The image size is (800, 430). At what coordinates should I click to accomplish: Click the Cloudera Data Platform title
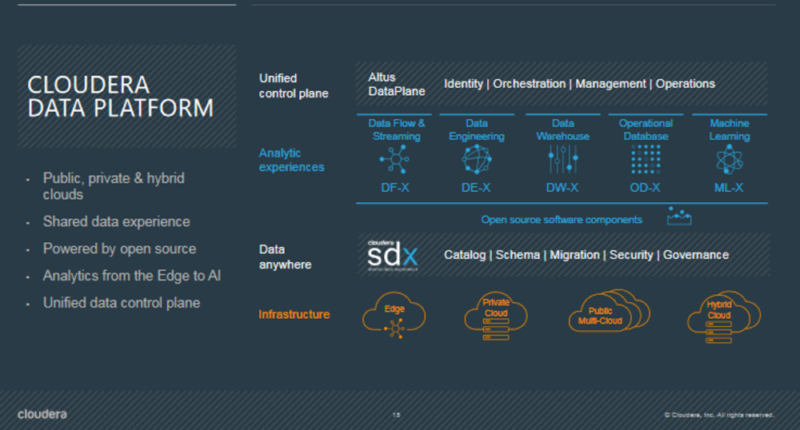[120, 96]
